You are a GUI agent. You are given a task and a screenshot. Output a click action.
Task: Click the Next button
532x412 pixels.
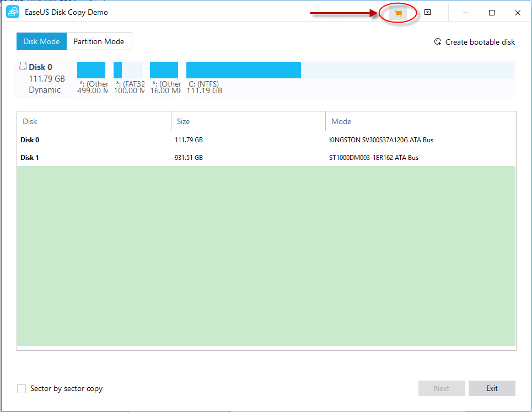(x=442, y=388)
